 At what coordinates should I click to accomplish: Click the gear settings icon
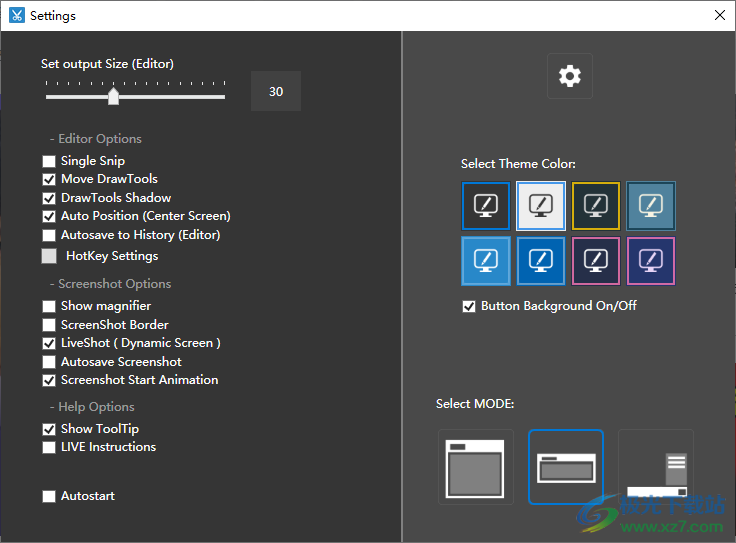pos(569,76)
